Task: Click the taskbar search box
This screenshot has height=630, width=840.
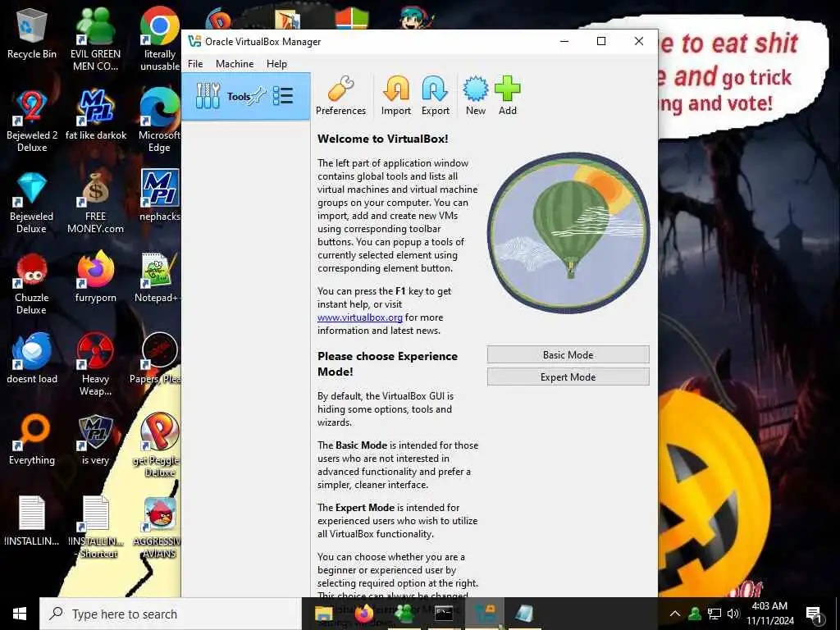Action: tap(171, 614)
